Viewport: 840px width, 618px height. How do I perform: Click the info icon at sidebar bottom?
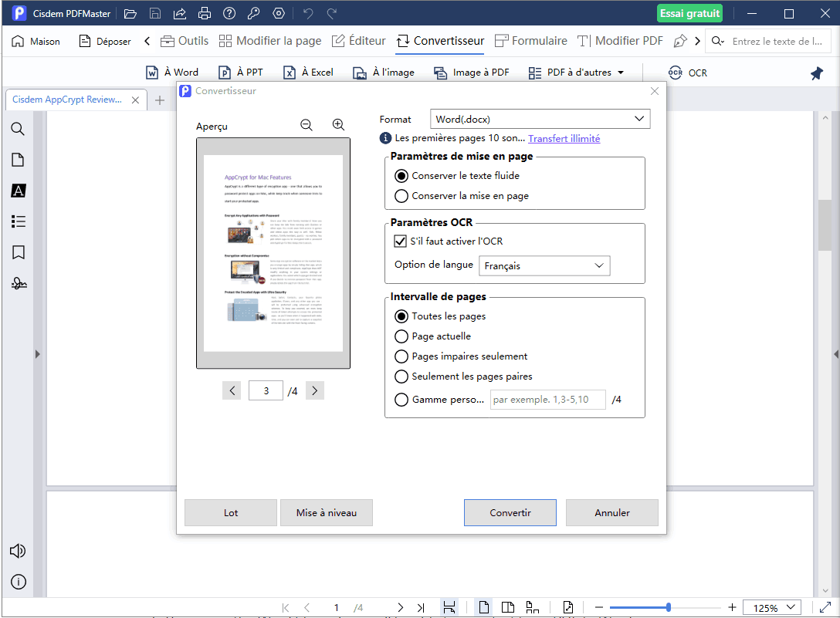[x=19, y=582]
